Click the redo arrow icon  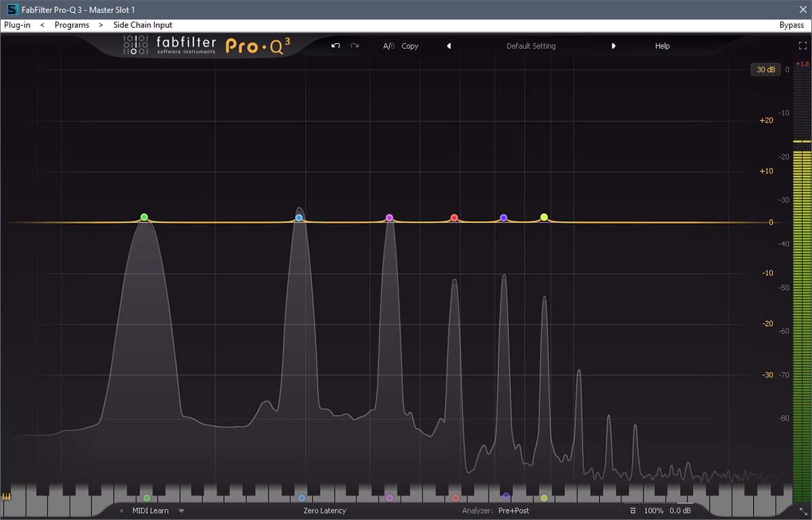(x=355, y=46)
